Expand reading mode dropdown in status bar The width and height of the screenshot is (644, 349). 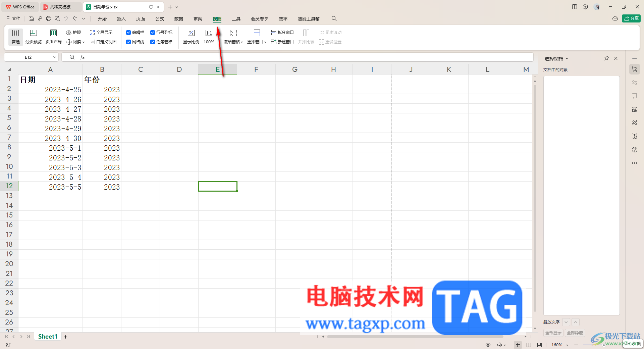pyautogui.click(x=505, y=345)
